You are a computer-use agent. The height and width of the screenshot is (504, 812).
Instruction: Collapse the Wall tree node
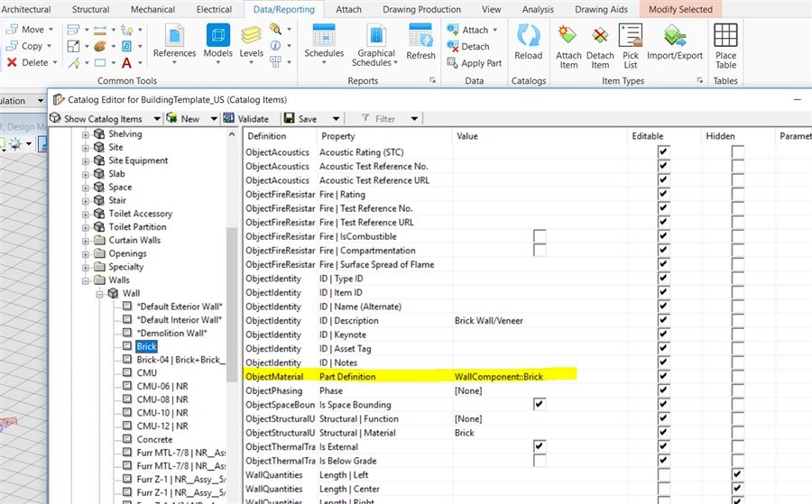coord(99,294)
